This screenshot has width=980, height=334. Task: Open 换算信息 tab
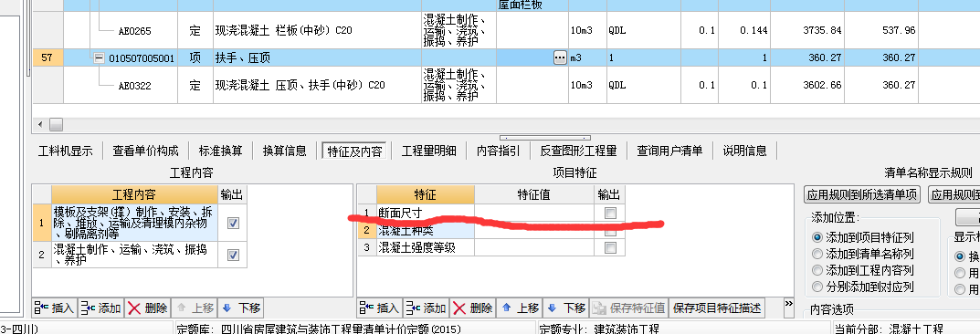click(284, 151)
